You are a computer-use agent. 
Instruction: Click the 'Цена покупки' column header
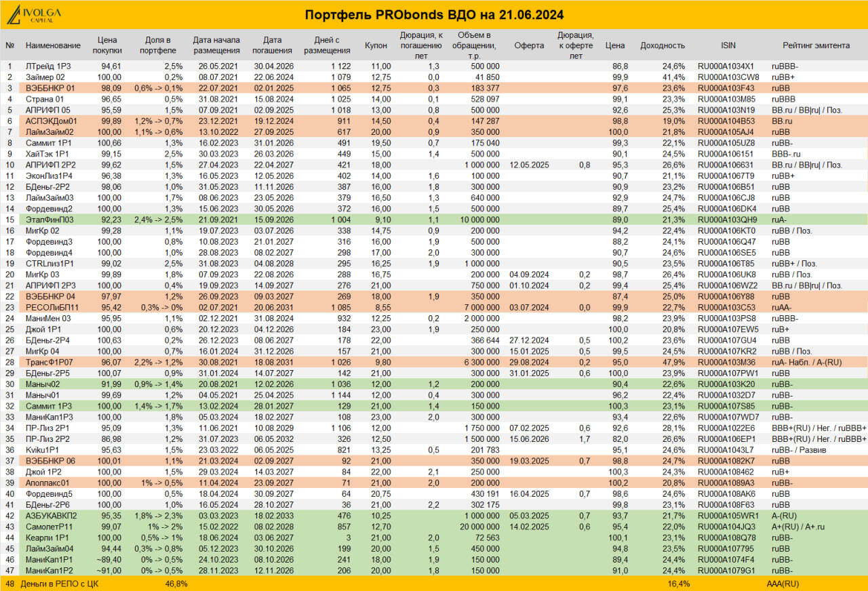tap(107, 45)
